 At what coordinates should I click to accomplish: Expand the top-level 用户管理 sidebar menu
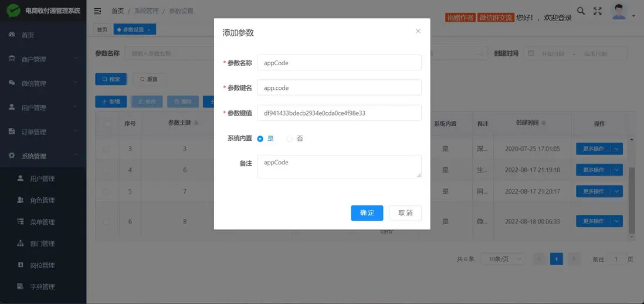pyautogui.click(x=76, y=107)
